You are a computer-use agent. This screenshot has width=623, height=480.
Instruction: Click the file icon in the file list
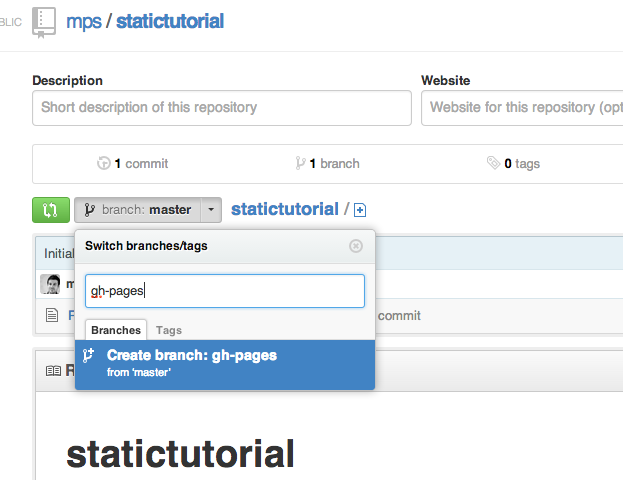point(53,316)
